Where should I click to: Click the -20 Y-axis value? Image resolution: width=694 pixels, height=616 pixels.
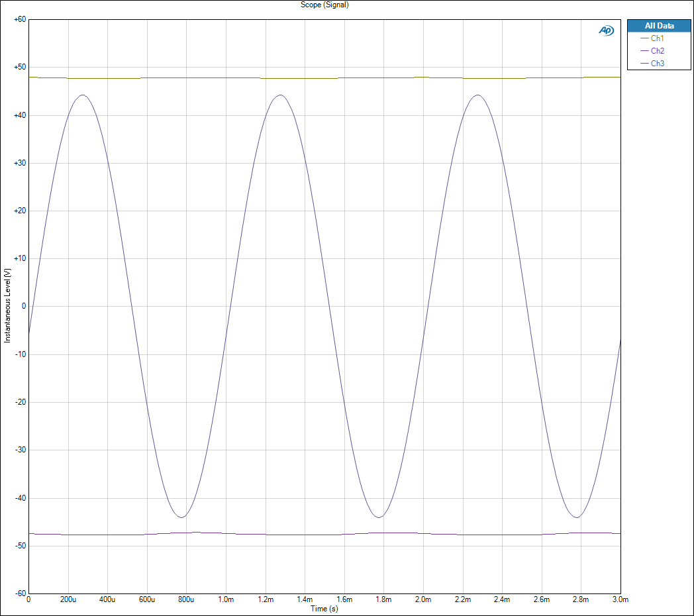(x=21, y=402)
